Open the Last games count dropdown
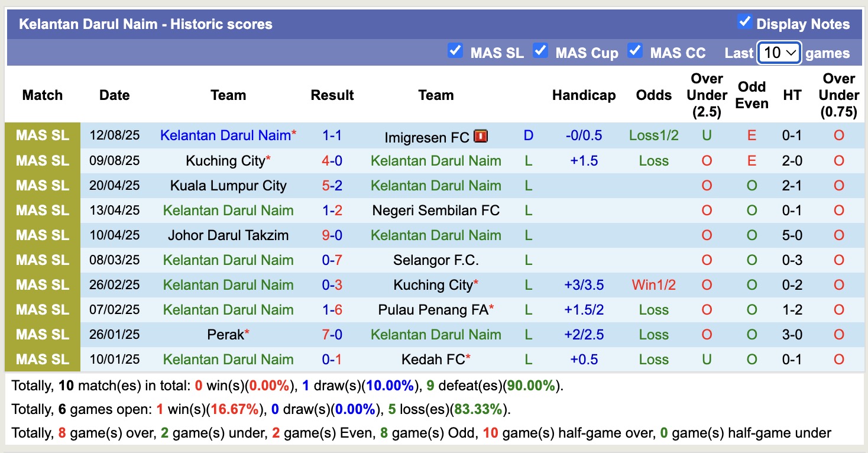Screen dimensions: 868x453 tap(779, 53)
